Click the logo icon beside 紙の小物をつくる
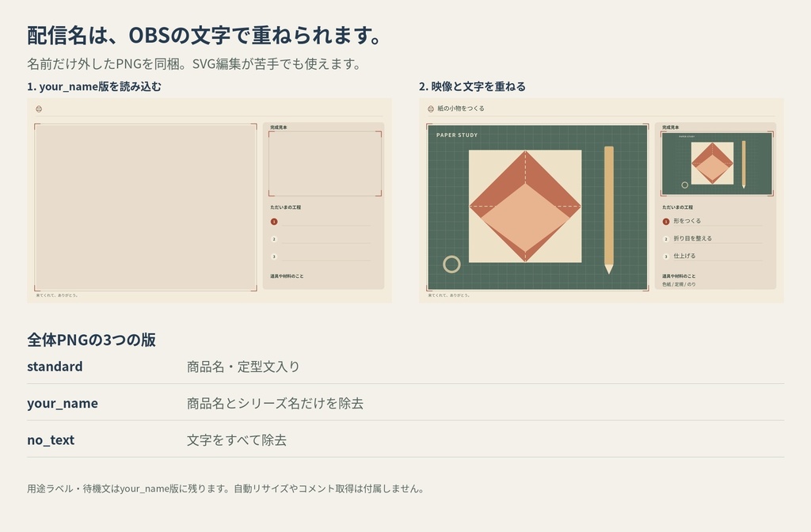The image size is (811, 532). click(430, 108)
